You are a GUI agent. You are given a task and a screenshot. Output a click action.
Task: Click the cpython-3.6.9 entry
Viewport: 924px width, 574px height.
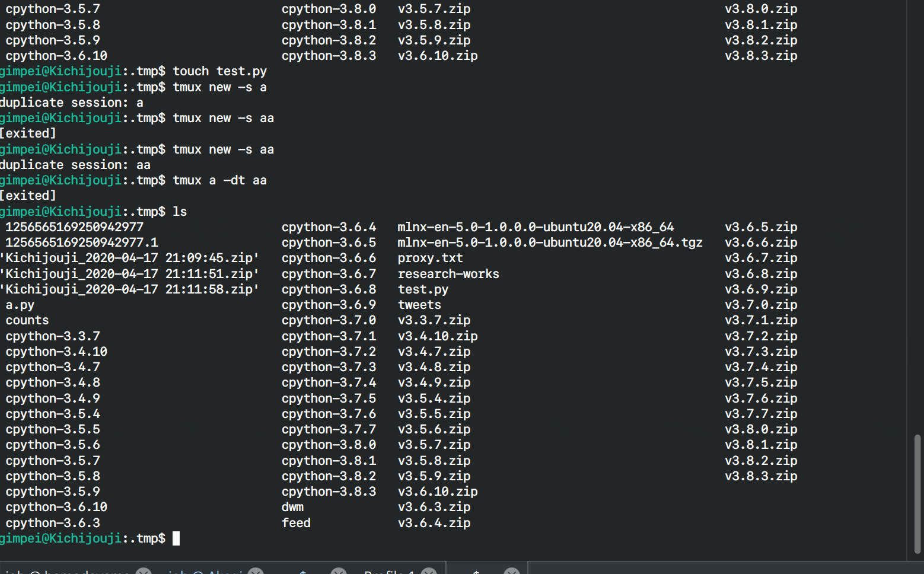(329, 305)
